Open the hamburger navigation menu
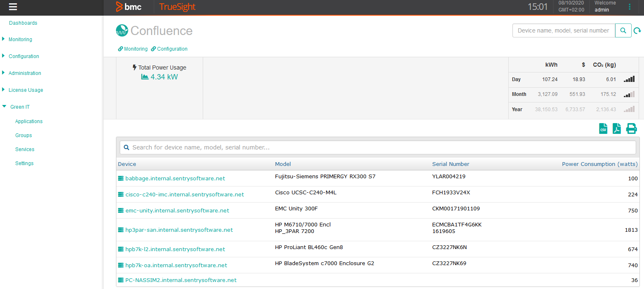The height and width of the screenshot is (289, 644). [x=13, y=7]
